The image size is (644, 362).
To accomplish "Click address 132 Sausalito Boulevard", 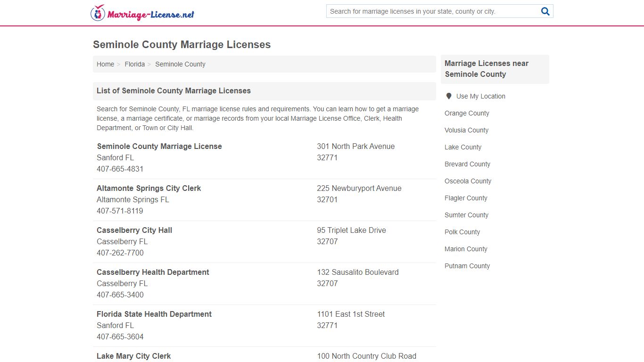I will point(358,272).
